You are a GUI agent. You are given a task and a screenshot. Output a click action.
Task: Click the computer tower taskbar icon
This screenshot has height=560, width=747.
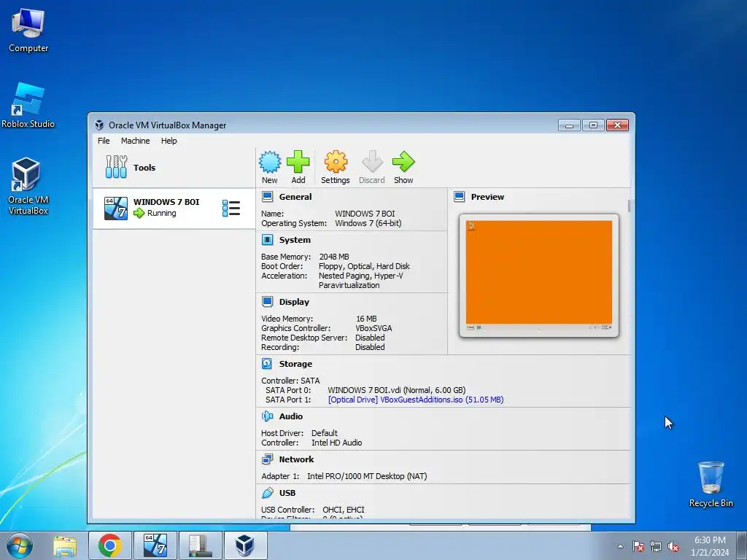click(x=201, y=545)
